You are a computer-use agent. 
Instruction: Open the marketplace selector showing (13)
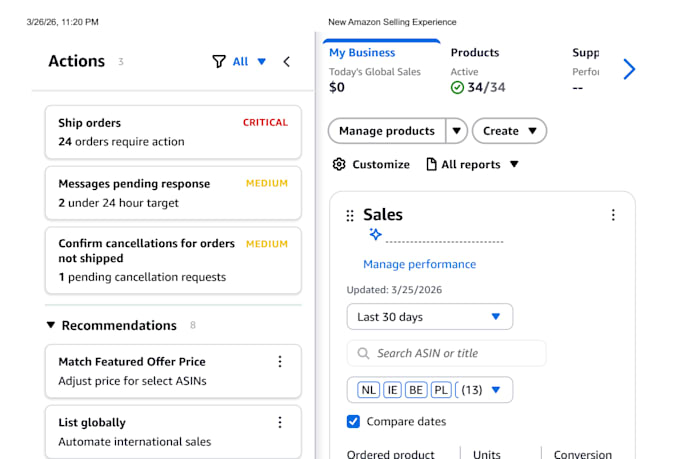click(x=430, y=390)
